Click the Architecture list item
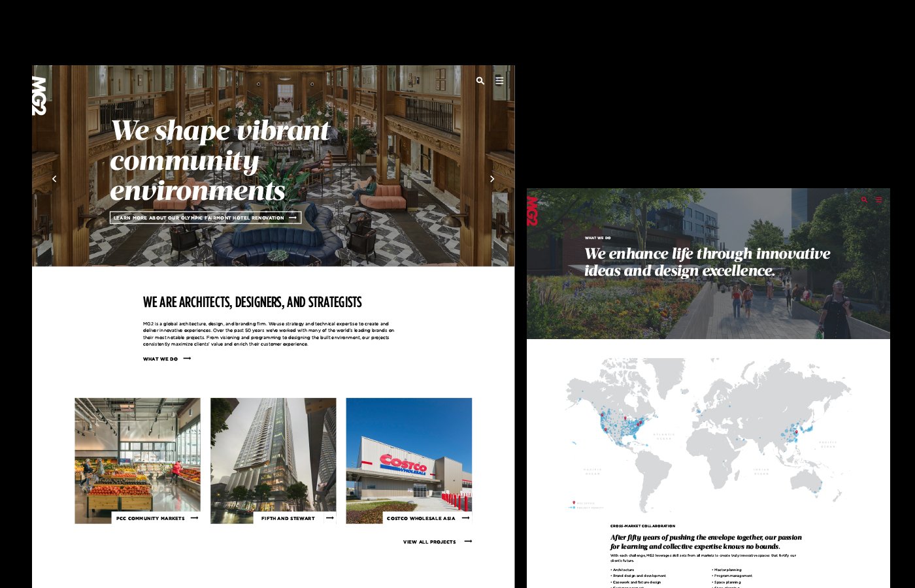The height and width of the screenshot is (588, 915). (x=622, y=570)
